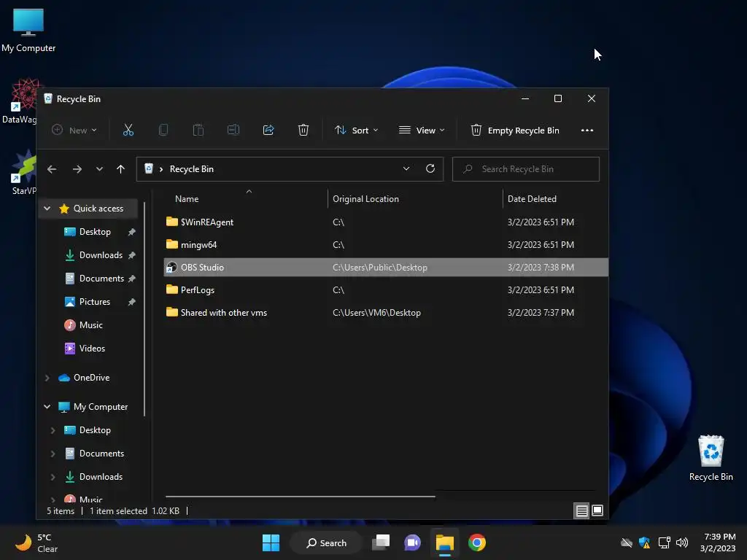Click File Explorer icon on taskbar
Screen dimensions: 747x560
(x=445, y=542)
